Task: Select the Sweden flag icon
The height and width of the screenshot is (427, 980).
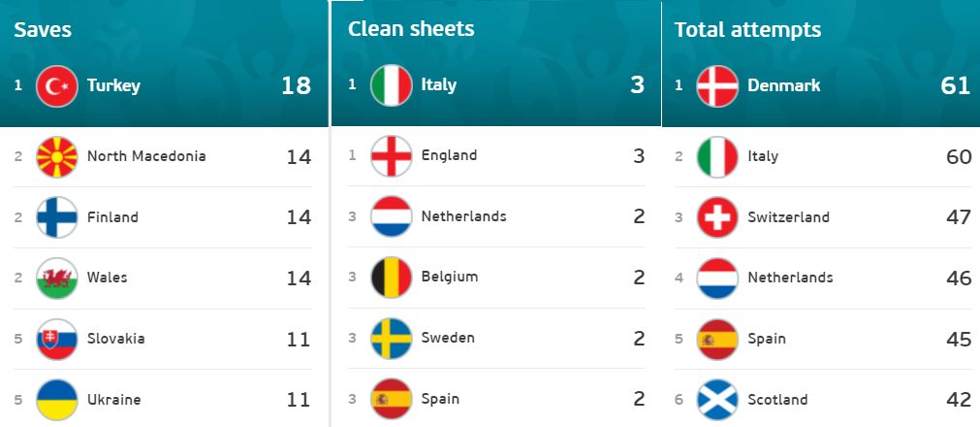Action: [x=392, y=339]
